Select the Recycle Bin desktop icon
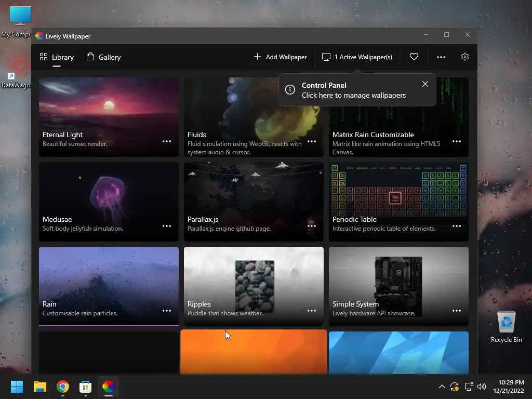Viewport: 532px width, 399px height. coord(506,327)
